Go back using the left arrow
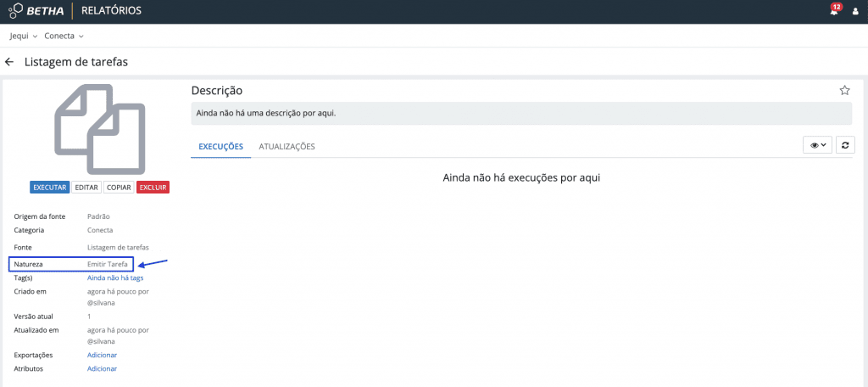Screen dimensions: 868x387 [10, 62]
